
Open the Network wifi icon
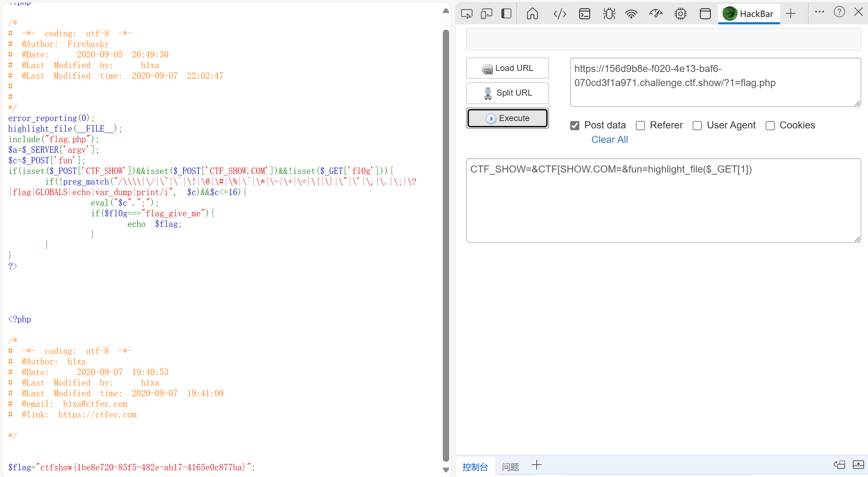(631, 14)
